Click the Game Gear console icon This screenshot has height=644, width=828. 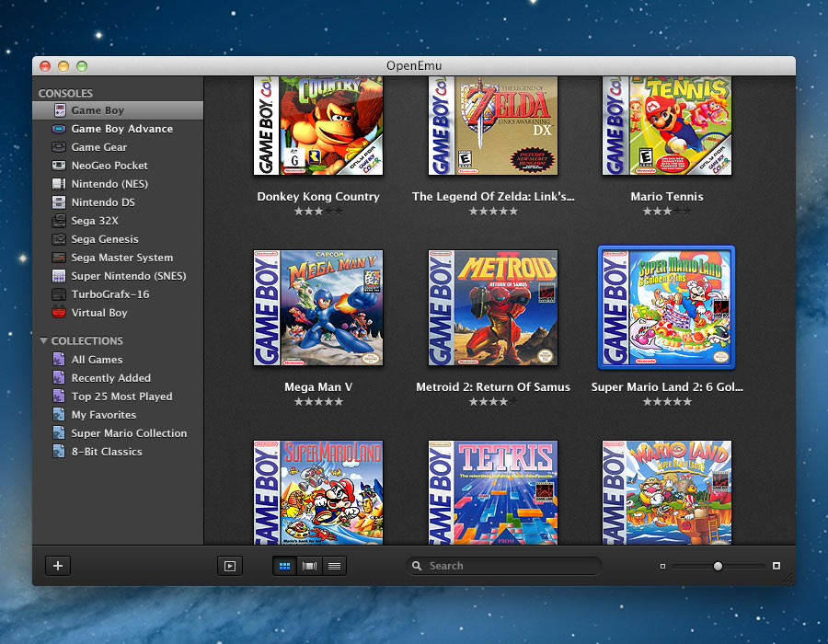coord(59,147)
